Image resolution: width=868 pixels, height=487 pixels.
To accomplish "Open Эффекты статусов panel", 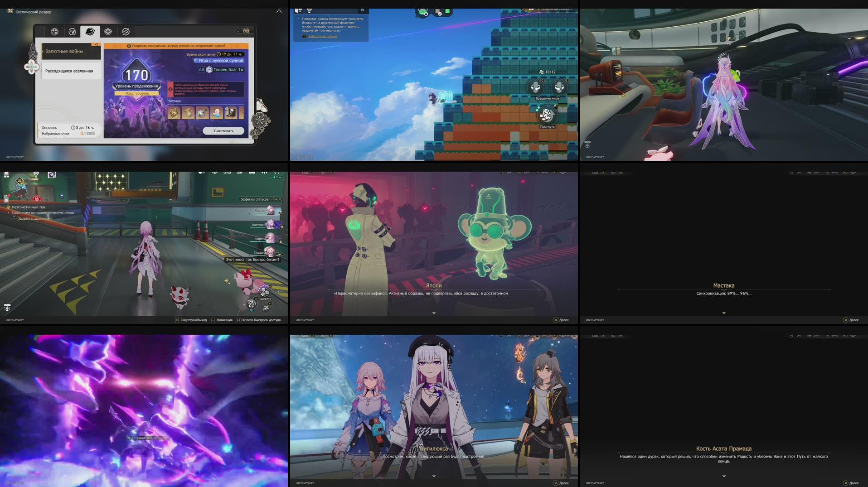I will pos(261,199).
